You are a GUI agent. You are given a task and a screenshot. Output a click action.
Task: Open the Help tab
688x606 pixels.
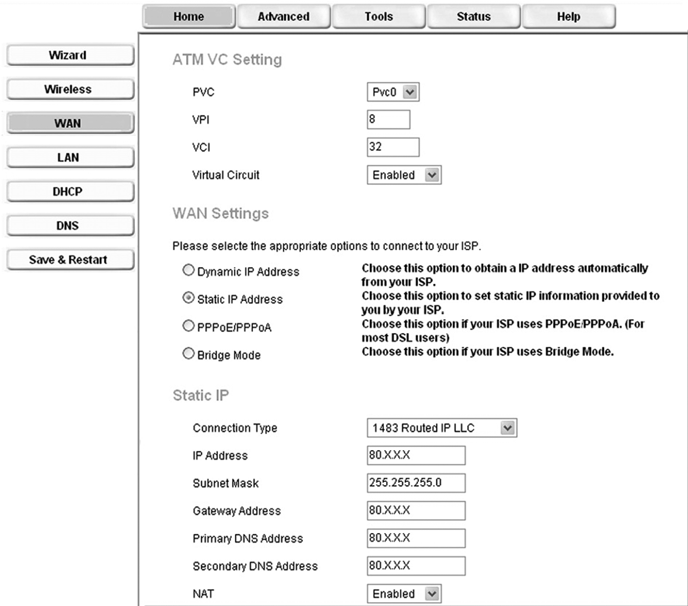568,16
